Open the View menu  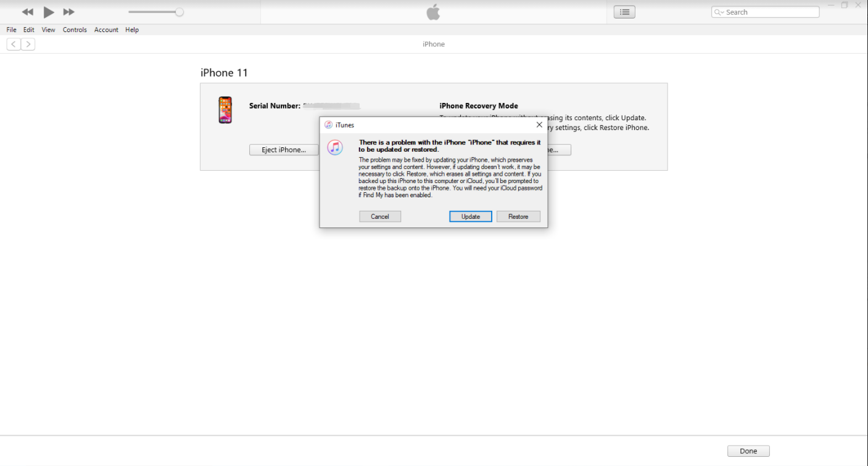tap(48, 30)
